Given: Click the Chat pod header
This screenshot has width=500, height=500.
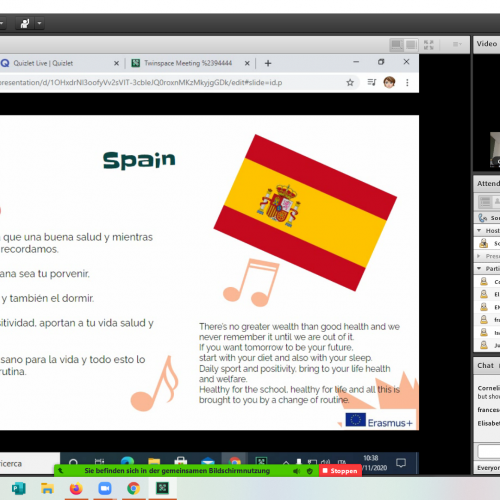Looking at the screenshot, I should point(487,366).
